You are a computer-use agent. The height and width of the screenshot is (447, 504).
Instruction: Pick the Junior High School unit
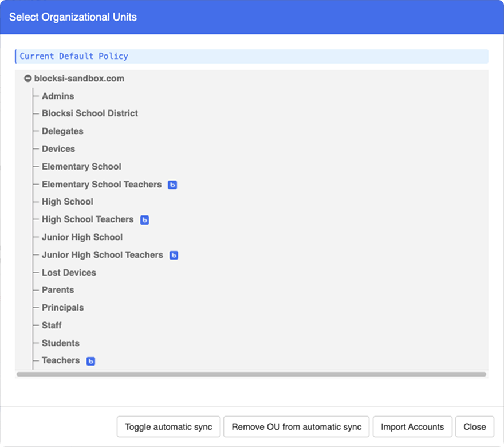coord(82,237)
